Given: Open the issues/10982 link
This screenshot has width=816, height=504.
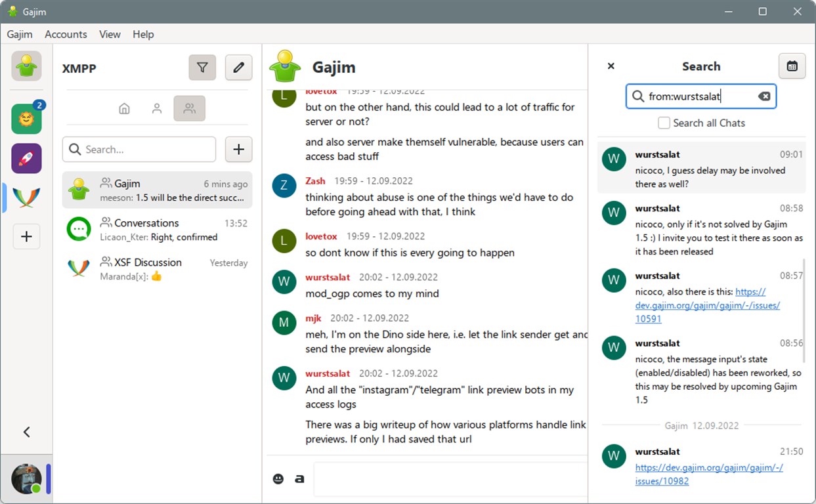Looking at the screenshot, I should pos(709,474).
